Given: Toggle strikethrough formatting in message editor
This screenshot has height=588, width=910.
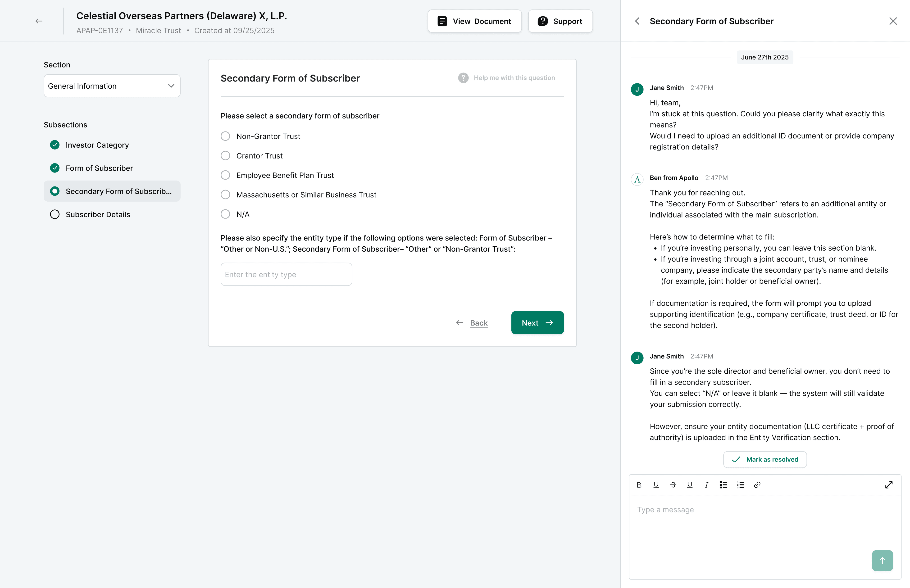Looking at the screenshot, I should click(673, 485).
